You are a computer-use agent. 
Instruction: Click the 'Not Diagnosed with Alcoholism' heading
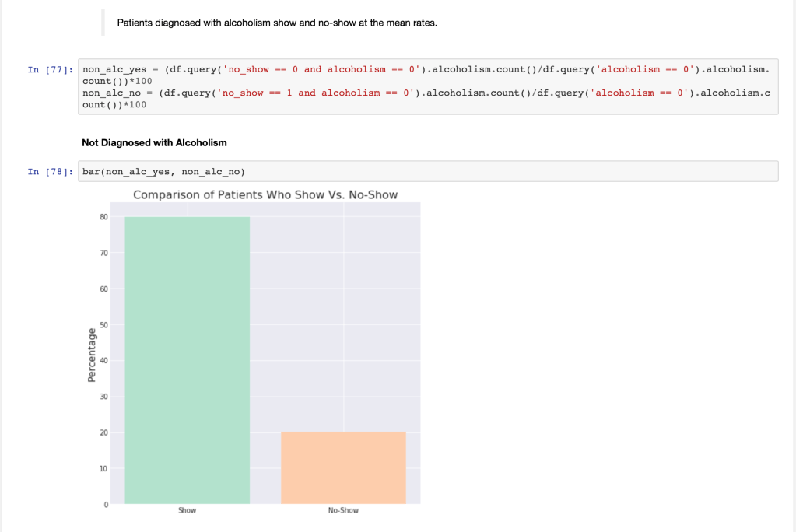tap(154, 142)
